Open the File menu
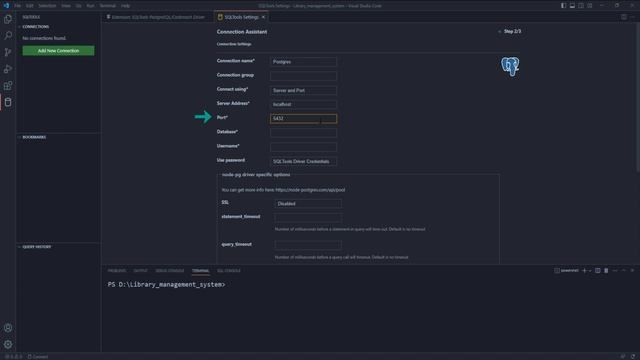Image resolution: width=640 pixels, height=360 pixels. tap(18, 6)
